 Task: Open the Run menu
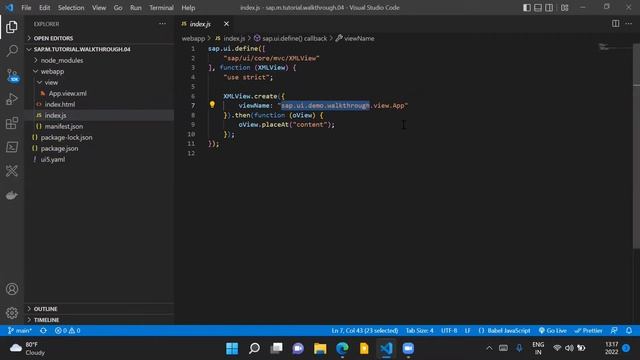(x=136, y=7)
